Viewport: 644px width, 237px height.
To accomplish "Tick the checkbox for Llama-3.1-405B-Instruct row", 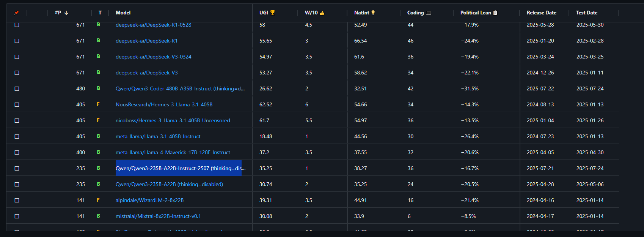I will (17, 136).
